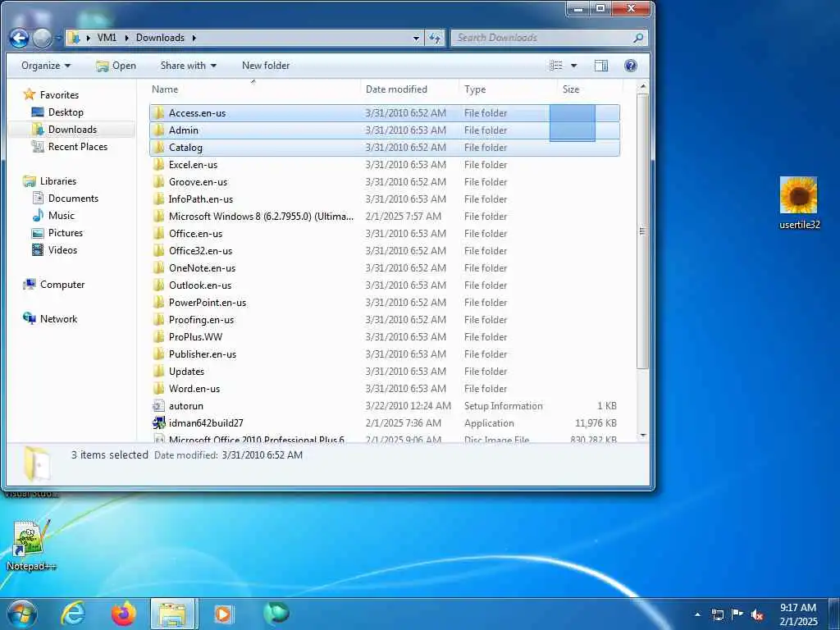The height and width of the screenshot is (630, 840).
Task: Select the Office.en-us folder
Action: (385, 234)
